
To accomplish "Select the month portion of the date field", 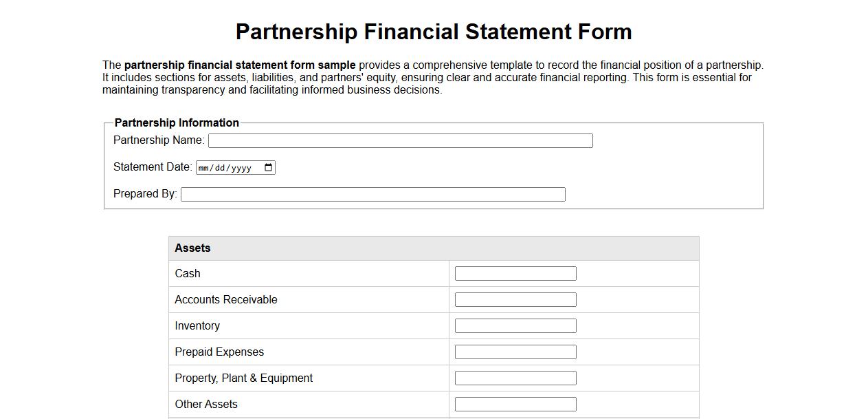I will tap(203, 167).
